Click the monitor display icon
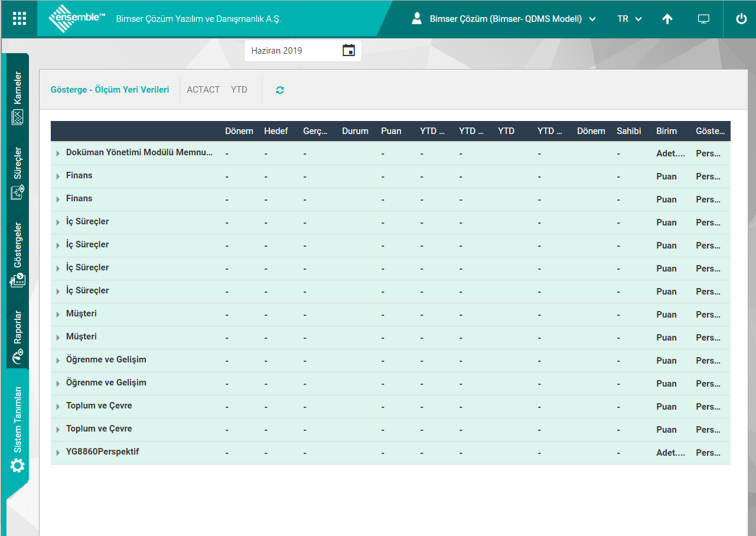 click(703, 19)
